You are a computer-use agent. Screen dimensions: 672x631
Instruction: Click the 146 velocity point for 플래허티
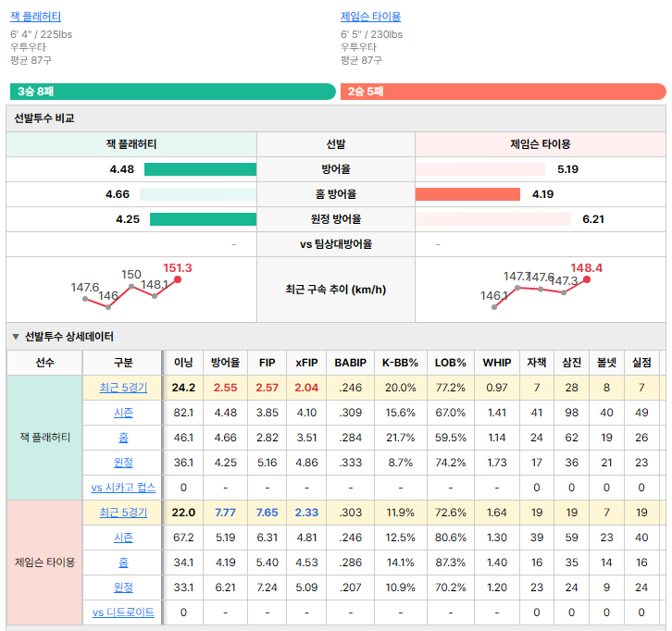coord(108,307)
